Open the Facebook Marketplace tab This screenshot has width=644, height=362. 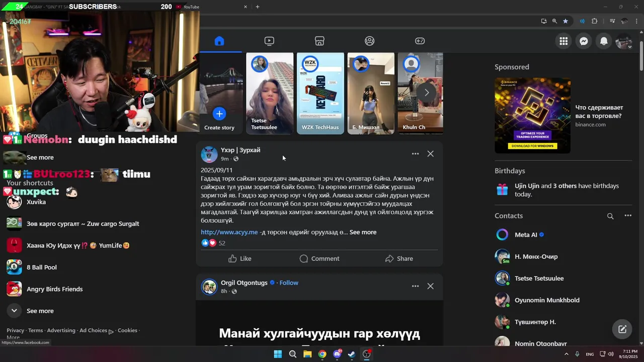(x=319, y=41)
